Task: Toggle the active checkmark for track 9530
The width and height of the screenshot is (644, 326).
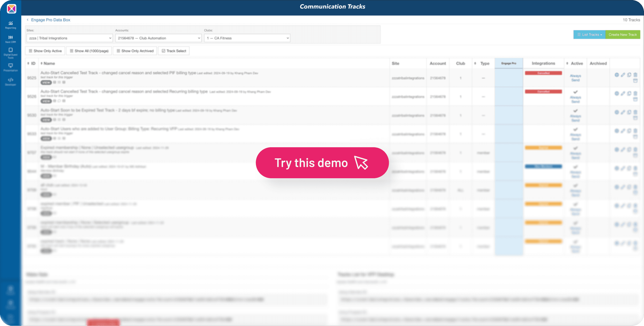Action: 575,111
